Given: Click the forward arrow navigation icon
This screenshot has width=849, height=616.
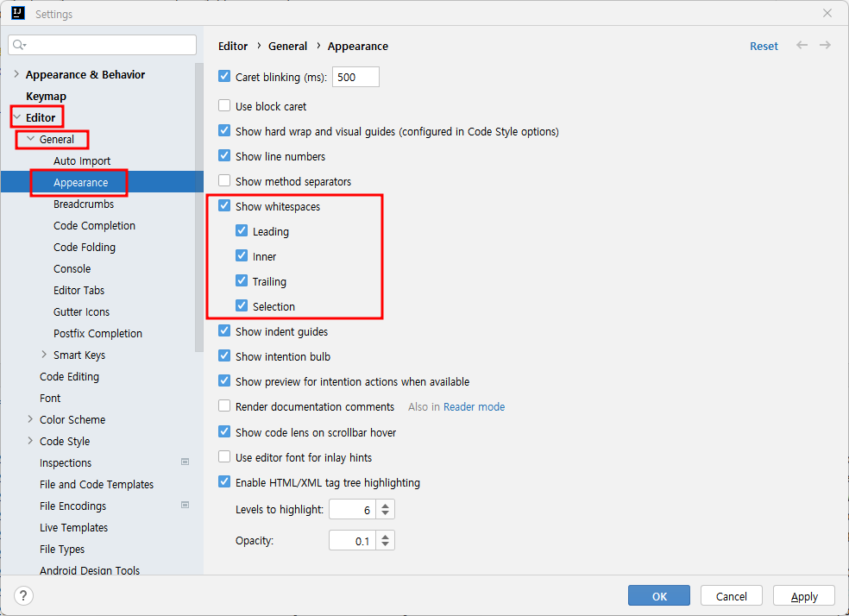Looking at the screenshot, I should (825, 45).
